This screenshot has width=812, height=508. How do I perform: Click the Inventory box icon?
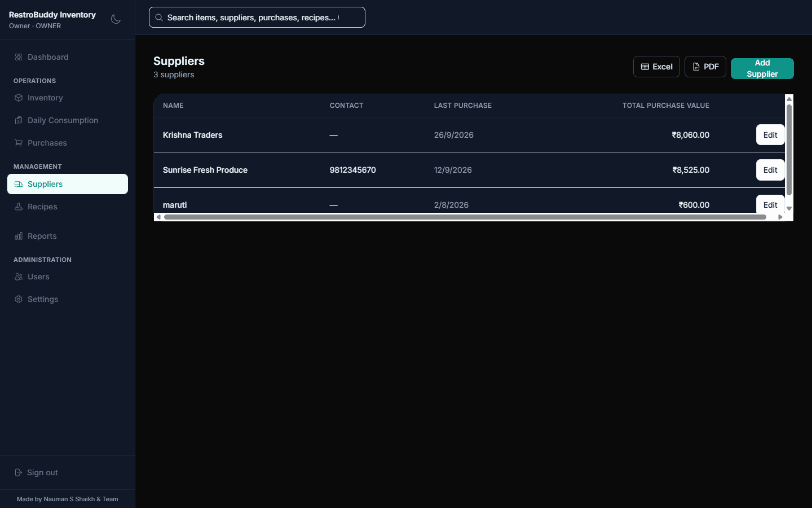pos(19,98)
